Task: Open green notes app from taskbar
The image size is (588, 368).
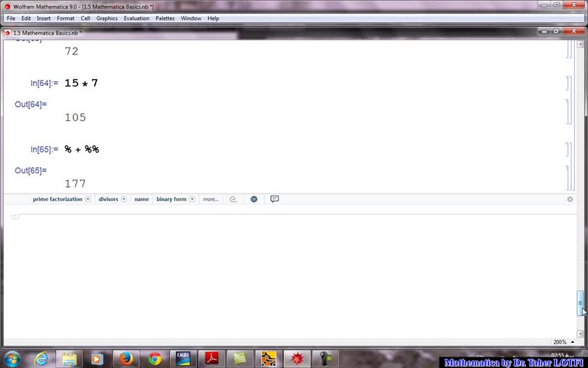Action: [240, 359]
